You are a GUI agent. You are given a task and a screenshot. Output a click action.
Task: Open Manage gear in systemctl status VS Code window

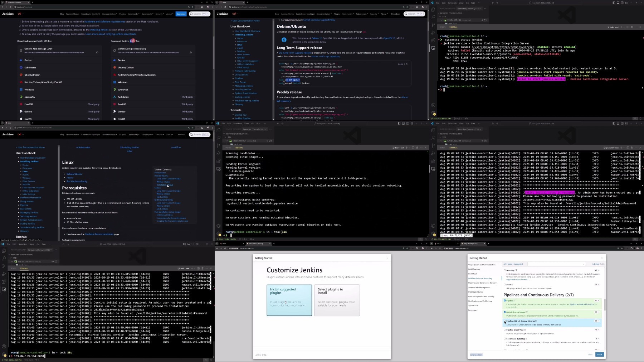pyautogui.click(x=433, y=113)
